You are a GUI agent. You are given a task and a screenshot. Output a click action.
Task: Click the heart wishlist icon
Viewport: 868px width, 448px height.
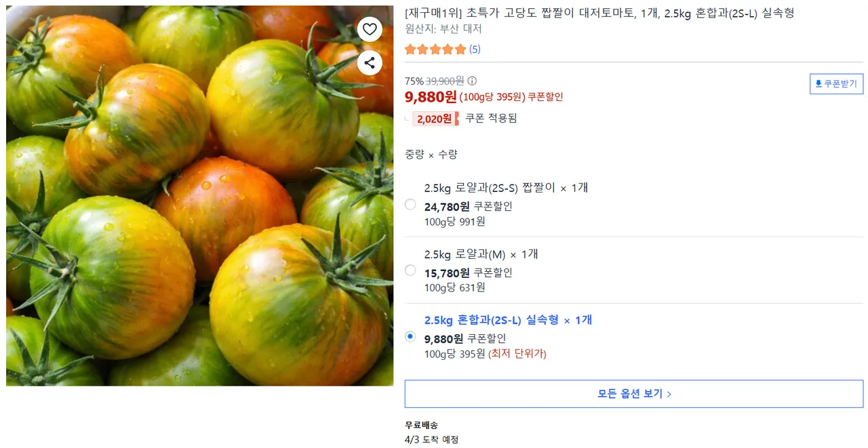tap(370, 29)
